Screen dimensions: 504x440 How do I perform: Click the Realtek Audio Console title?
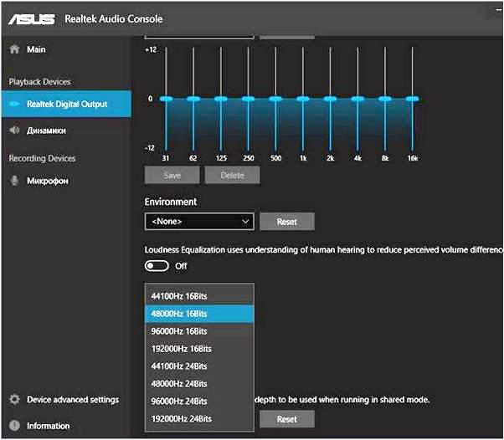point(114,18)
